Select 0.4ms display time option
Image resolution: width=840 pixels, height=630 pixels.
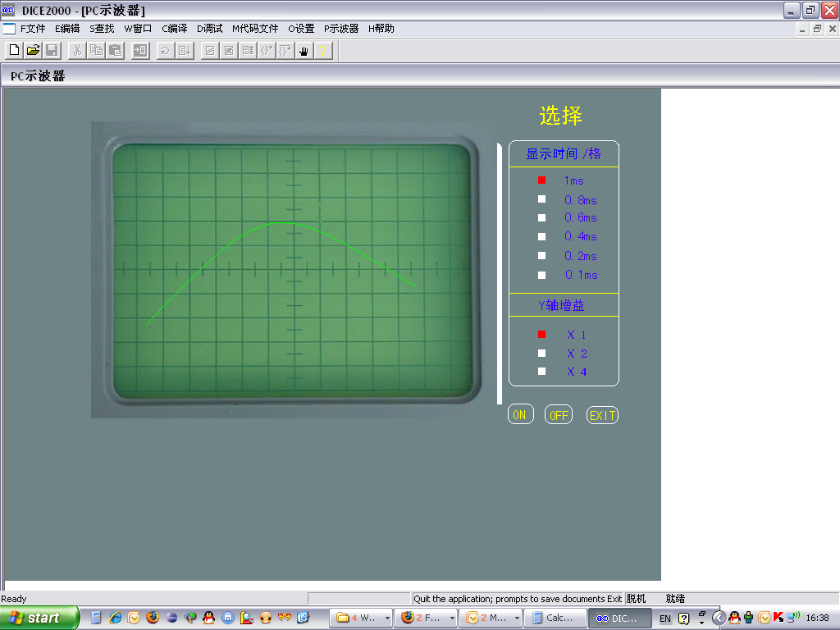click(541, 237)
